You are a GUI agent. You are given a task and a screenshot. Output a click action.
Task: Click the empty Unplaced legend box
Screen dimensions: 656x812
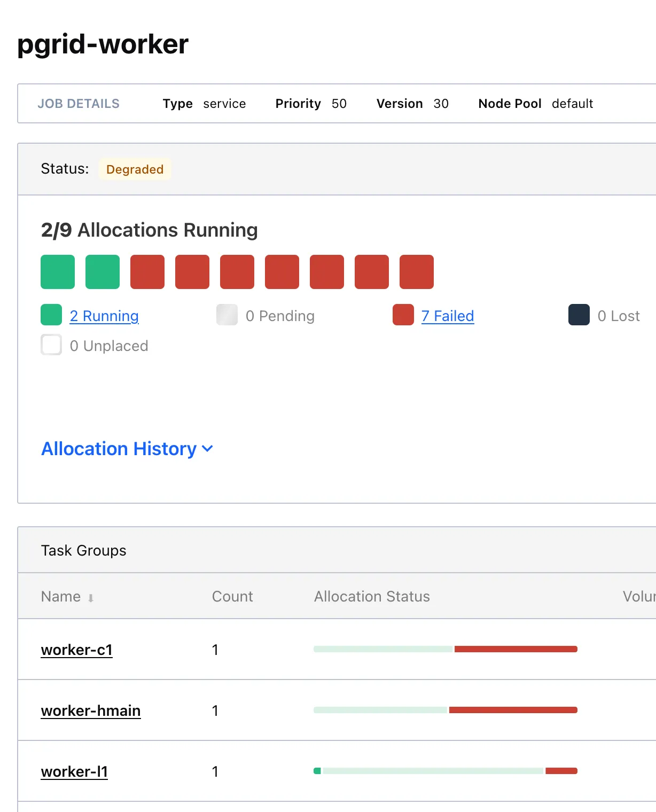click(51, 345)
